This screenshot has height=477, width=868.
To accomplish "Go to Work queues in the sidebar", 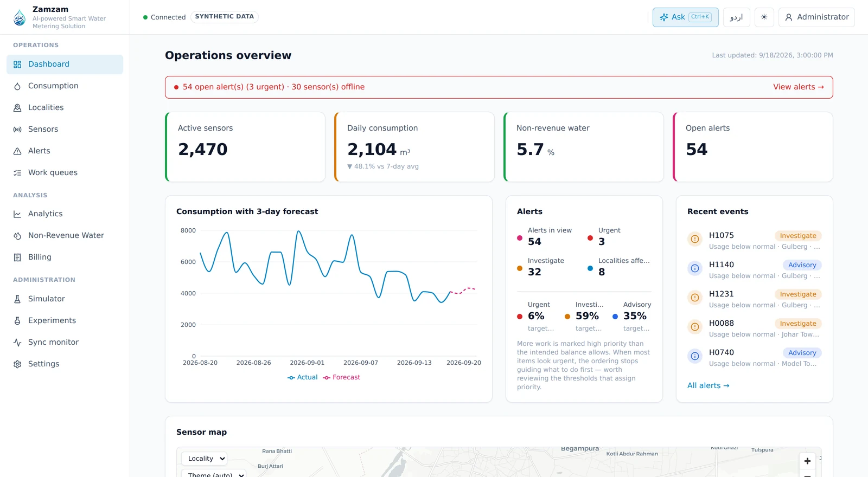I will coord(65,173).
